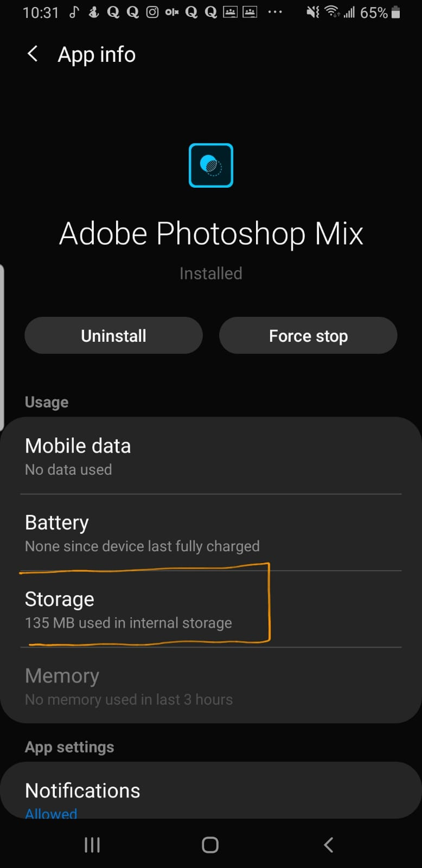This screenshot has width=422, height=868.
Task: Tap the left edge panel handle
Action: point(2,347)
